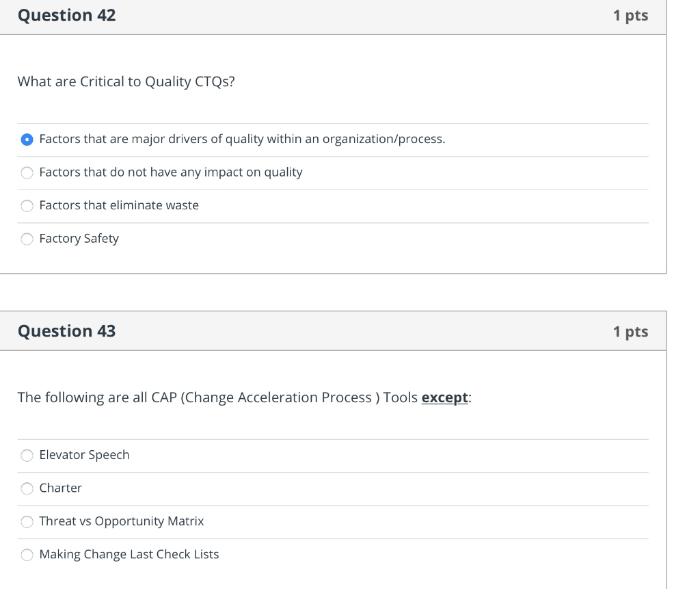Viewport: 700px width, 589px height.
Task: Click the 'Question 43' heading
Action: point(66,331)
